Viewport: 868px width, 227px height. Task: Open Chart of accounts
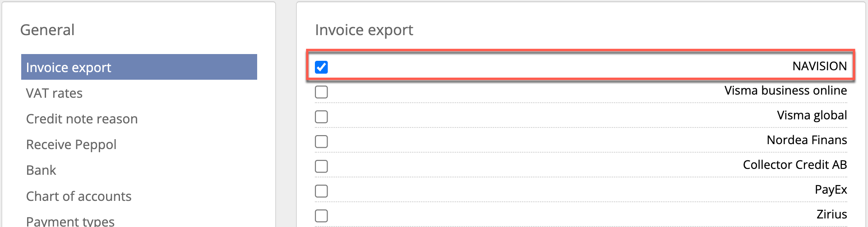coord(78,196)
